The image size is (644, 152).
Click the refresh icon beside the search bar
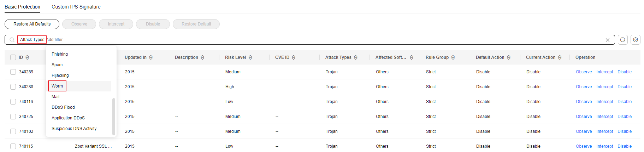(623, 40)
